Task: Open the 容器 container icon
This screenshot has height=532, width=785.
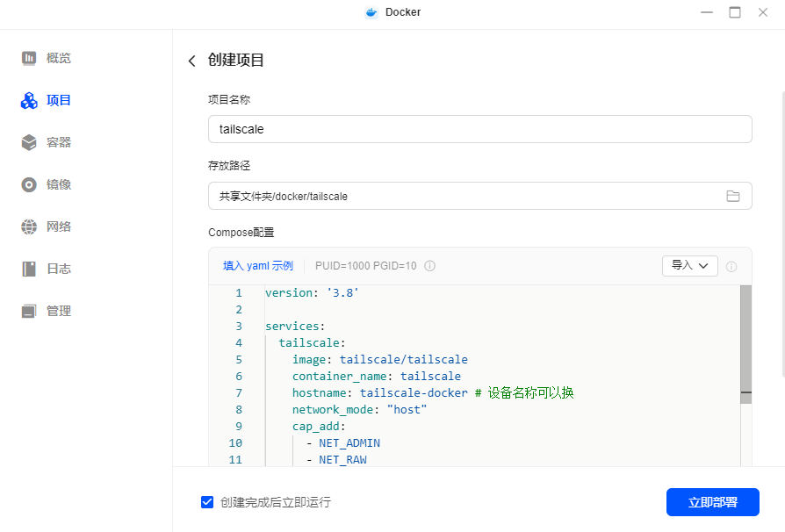Action: point(29,142)
